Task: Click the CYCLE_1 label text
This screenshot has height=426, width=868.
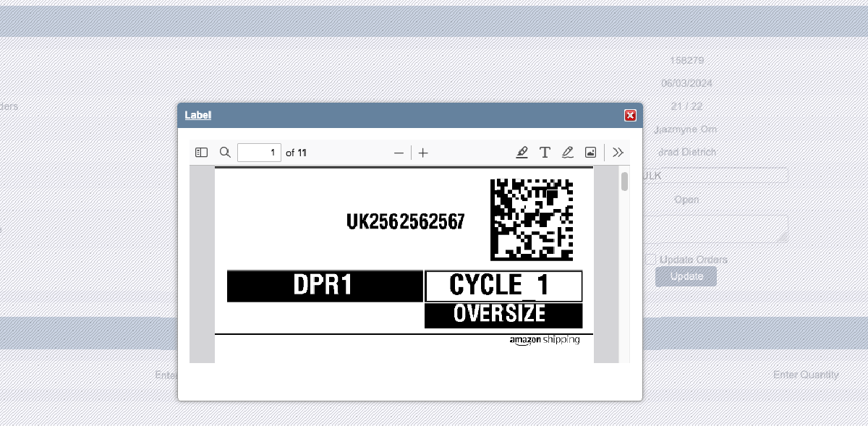Action: coord(499,286)
